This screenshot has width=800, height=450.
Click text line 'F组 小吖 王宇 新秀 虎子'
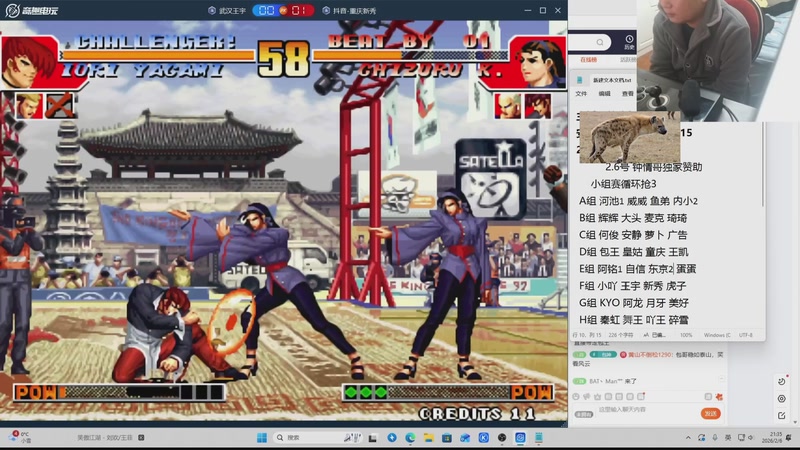coord(633,286)
